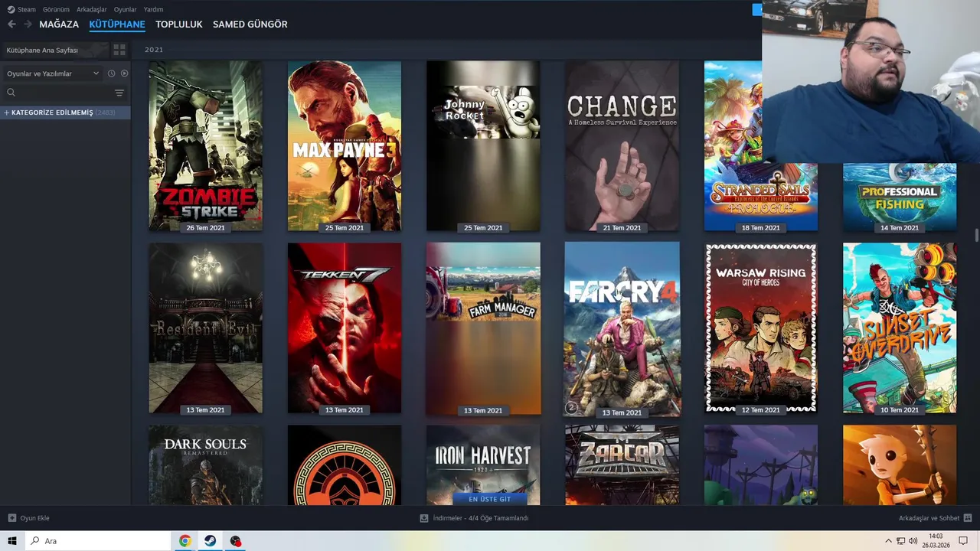Open the Oyunlar menu
The width and height of the screenshot is (980, 551).
126,9
